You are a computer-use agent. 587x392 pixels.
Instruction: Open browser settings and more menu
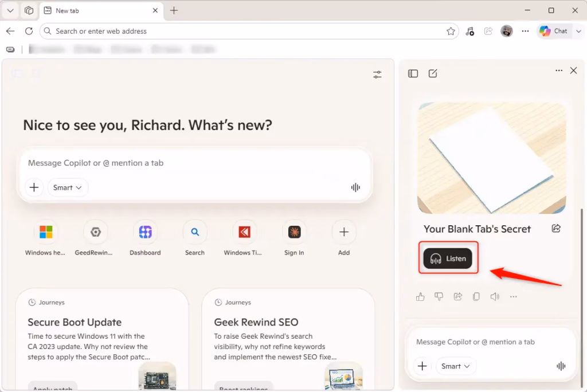pos(525,31)
